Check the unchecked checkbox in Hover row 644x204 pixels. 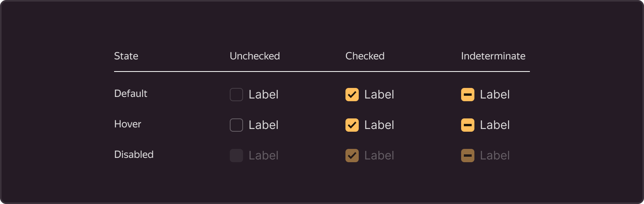236,125
